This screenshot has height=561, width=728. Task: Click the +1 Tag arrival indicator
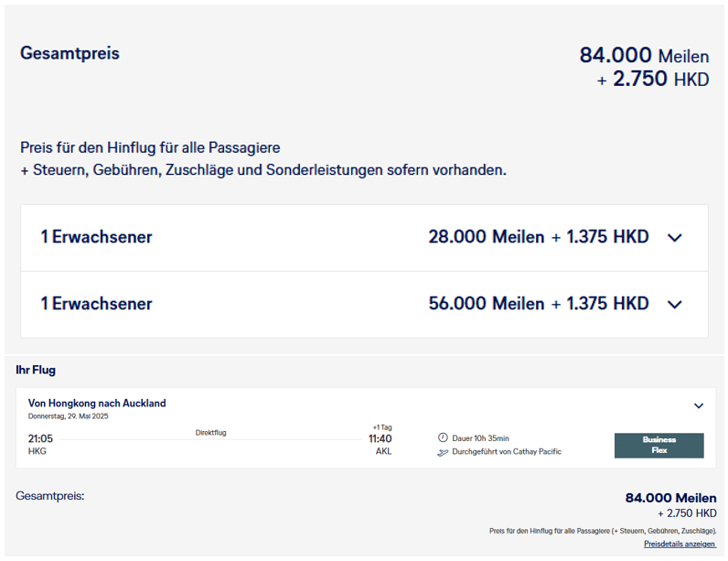click(x=381, y=427)
